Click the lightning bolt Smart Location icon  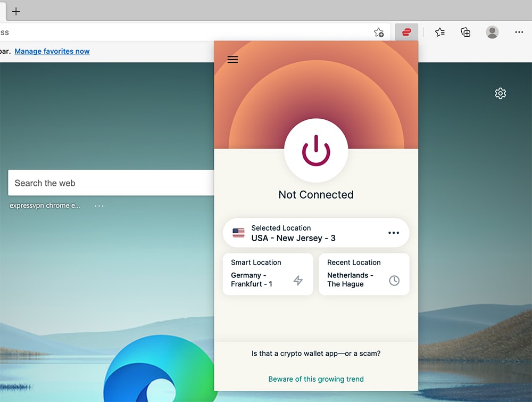298,281
